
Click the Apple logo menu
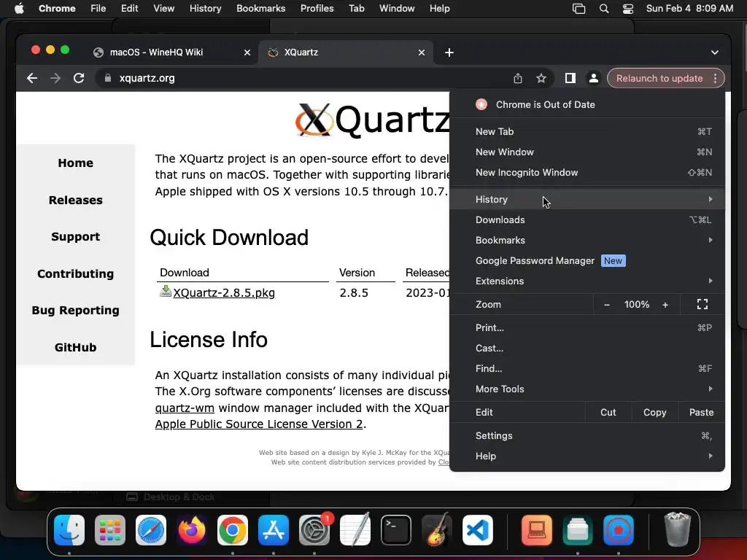(x=19, y=9)
